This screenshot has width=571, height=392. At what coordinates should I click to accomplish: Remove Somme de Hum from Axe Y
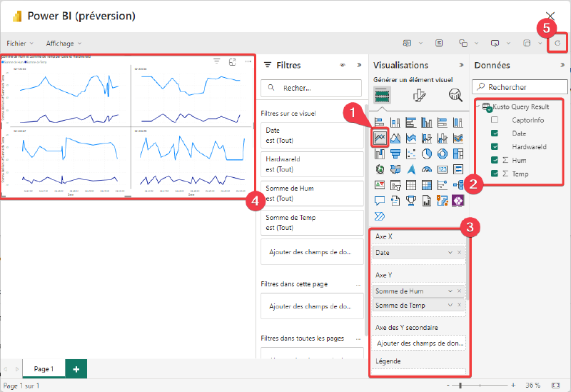tap(459, 291)
